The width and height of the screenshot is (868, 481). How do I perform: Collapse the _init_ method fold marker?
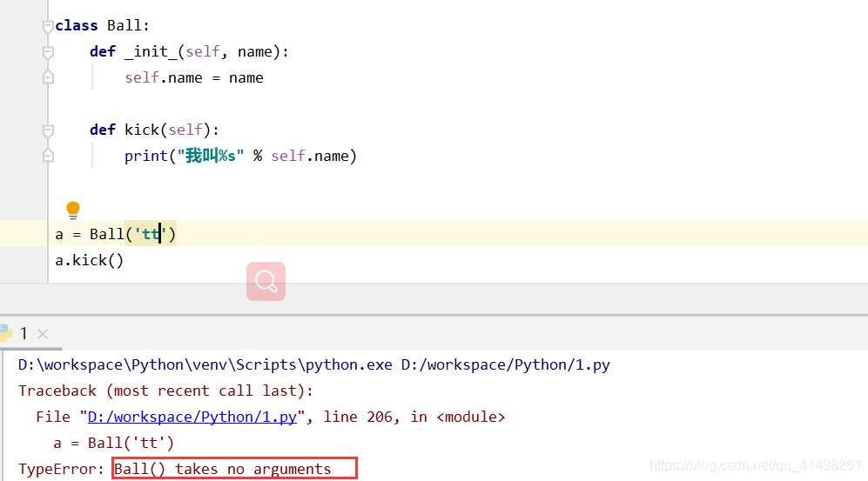click(x=48, y=52)
